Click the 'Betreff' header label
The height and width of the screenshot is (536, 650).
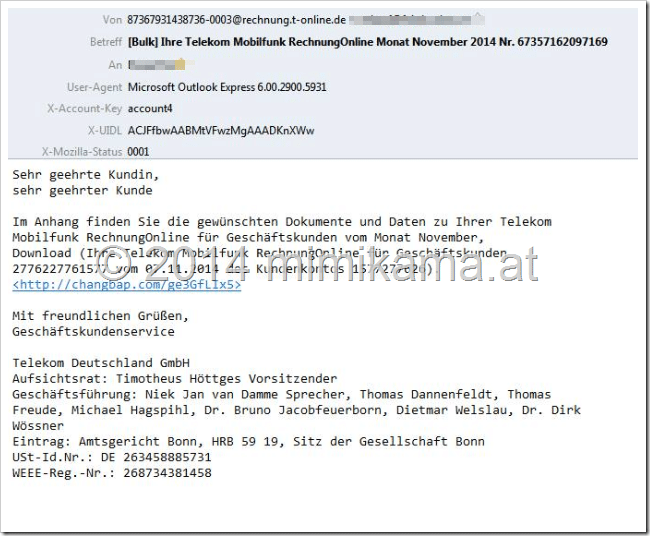tap(106, 42)
